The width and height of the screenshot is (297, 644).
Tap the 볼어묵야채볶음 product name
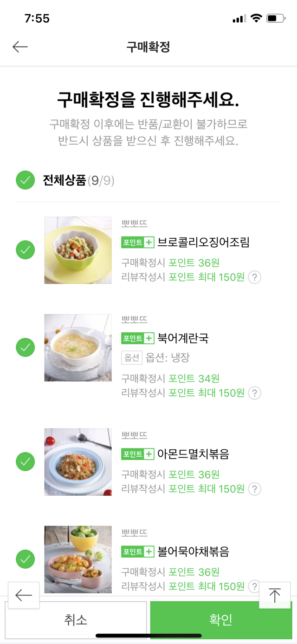point(193,552)
